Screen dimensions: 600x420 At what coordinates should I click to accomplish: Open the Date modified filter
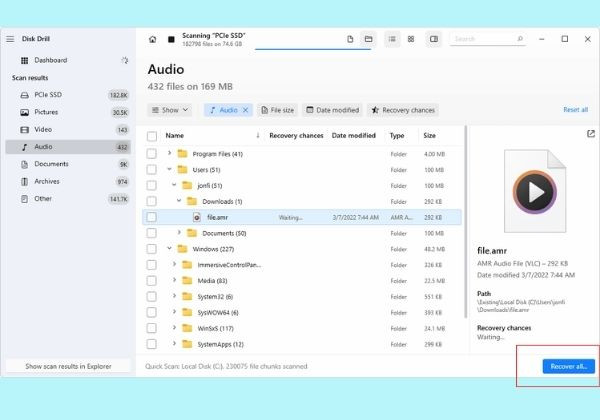coord(333,110)
